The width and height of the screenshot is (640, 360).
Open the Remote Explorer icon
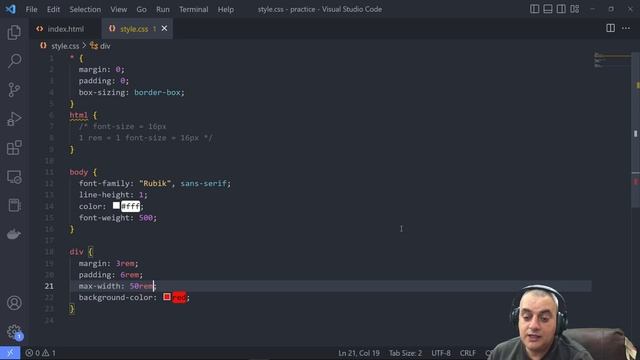click(14, 177)
